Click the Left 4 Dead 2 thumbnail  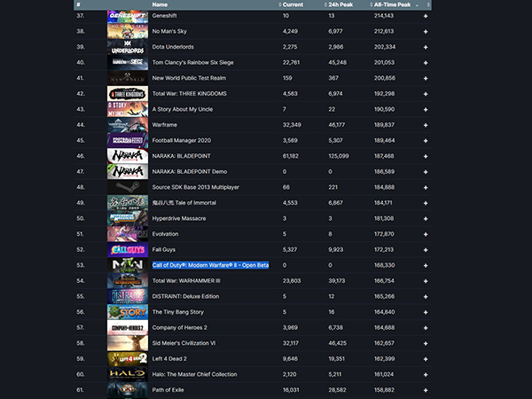(128, 359)
